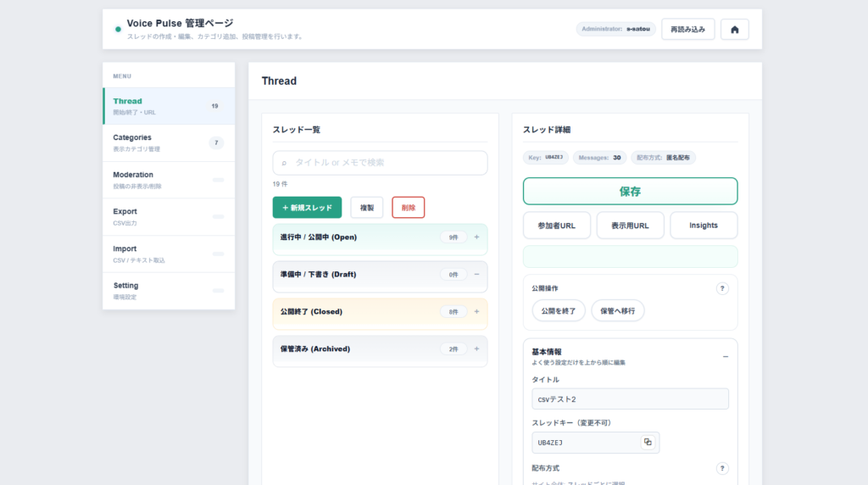Click the Voice Pulse 管理ページ title
The width and height of the screenshot is (868, 485).
[180, 23]
